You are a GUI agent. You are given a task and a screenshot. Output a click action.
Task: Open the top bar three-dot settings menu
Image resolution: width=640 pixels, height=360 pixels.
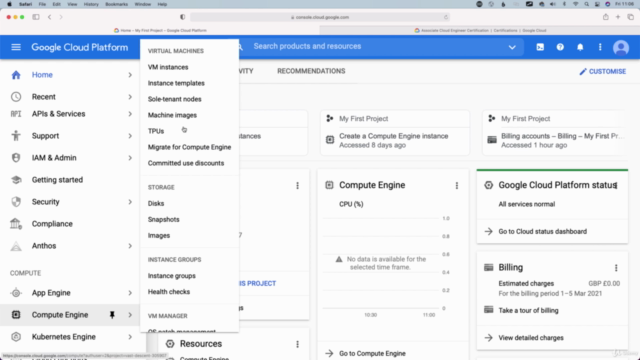click(x=600, y=47)
